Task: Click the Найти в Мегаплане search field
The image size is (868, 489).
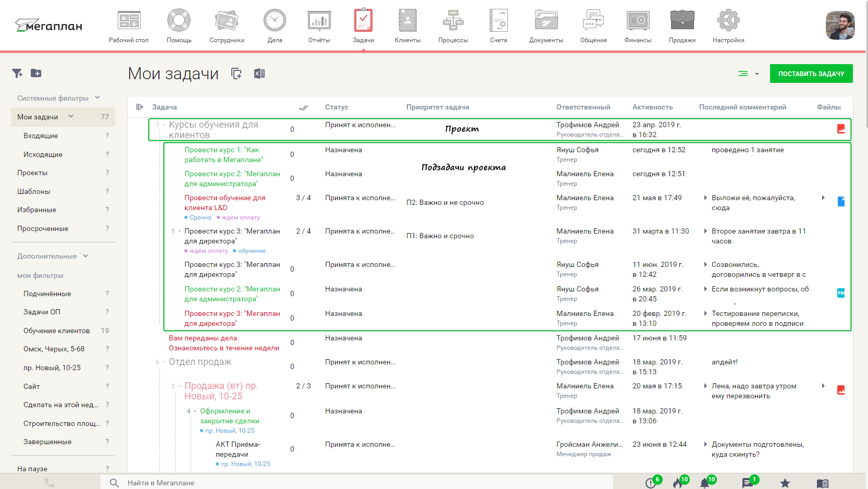Action: click(x=357, y=483)
